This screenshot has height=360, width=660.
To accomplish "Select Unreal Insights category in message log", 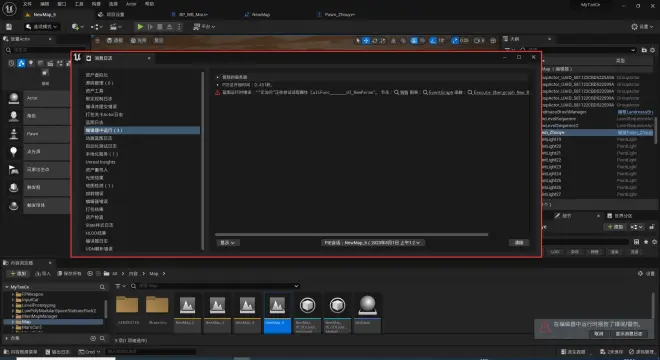I will click(100, 162).
